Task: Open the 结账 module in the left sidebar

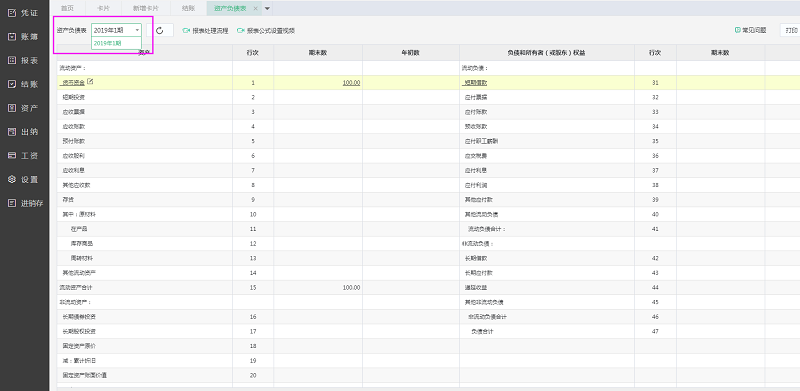Action: point(24,84)
